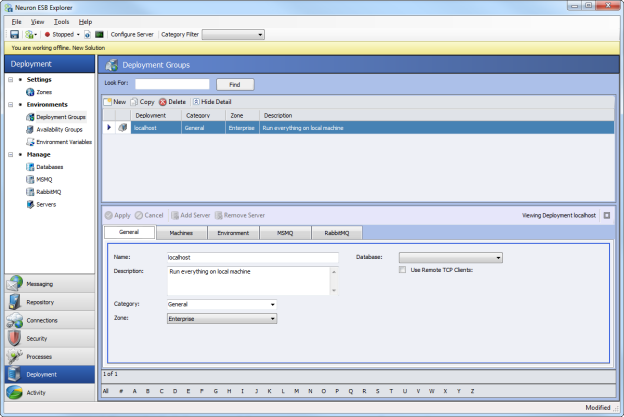Screen dimensions: 624x417
Task: Open the Database dropdown
Action: (x=497, y=257)
